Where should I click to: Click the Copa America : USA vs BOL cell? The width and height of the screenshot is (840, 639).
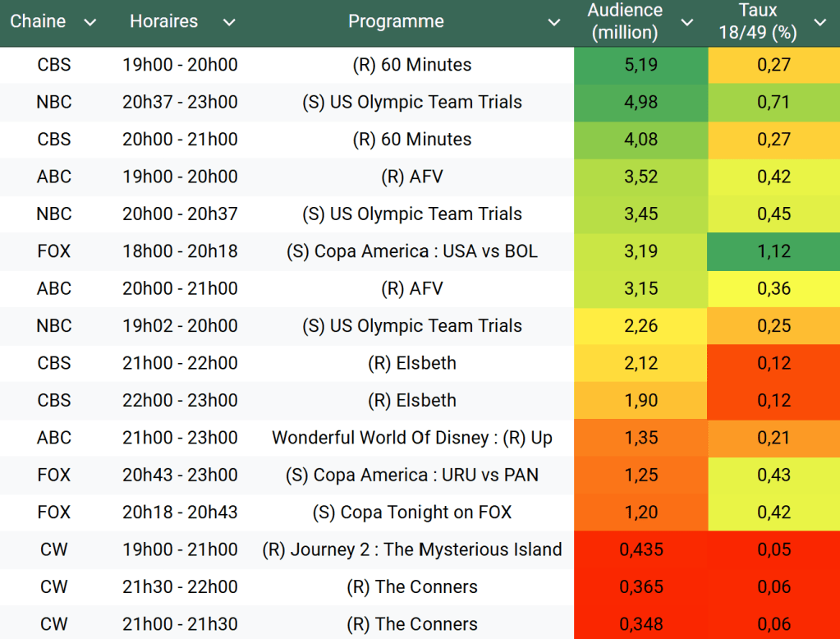pos(412,251)
